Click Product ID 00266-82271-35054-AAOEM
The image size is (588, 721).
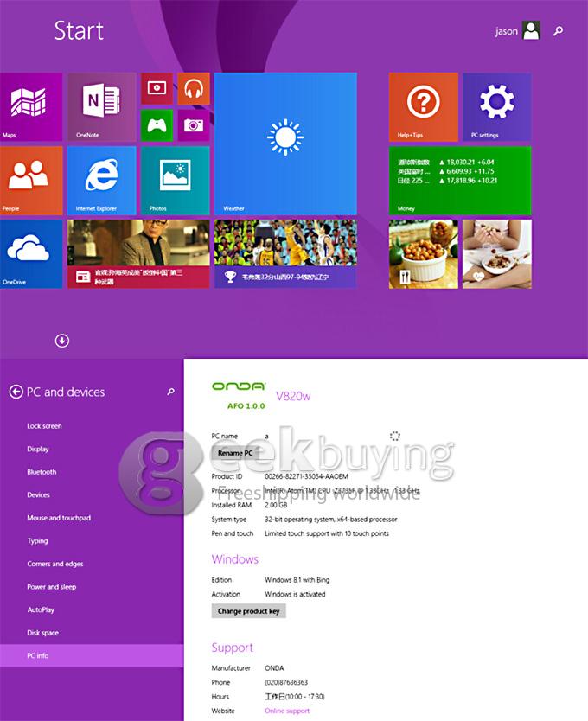pos(306,476)
